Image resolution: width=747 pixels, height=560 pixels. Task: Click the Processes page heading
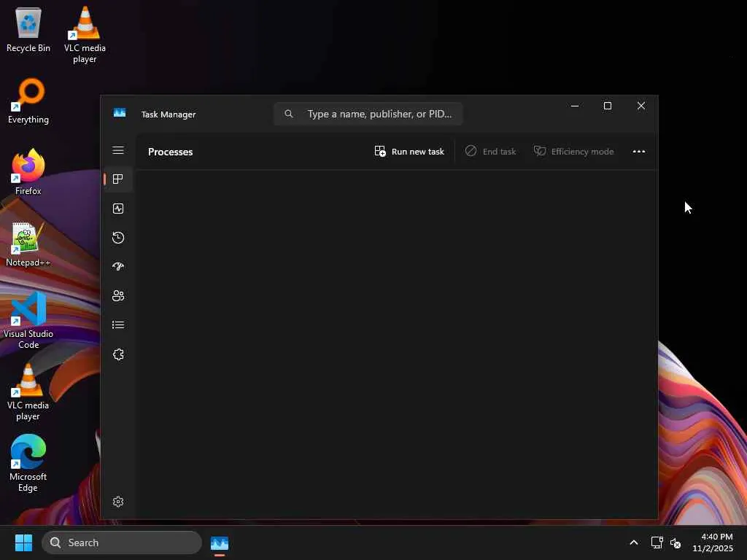171,152
